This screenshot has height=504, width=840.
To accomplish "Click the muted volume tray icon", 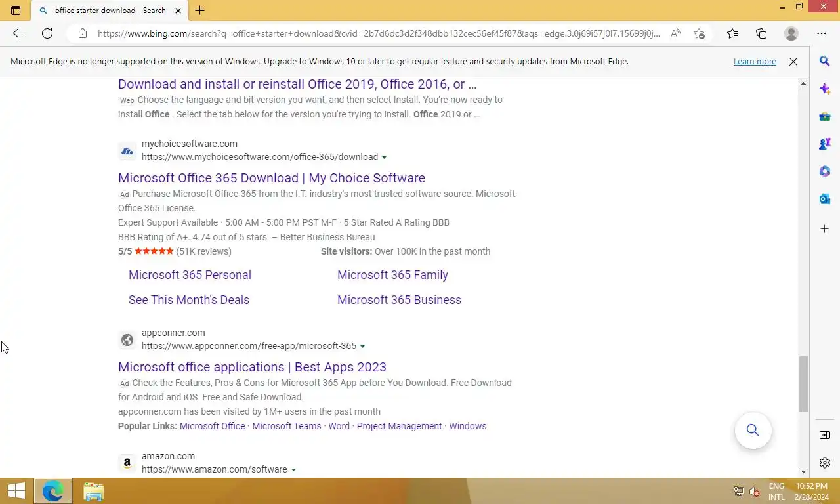I will point(755,492).
